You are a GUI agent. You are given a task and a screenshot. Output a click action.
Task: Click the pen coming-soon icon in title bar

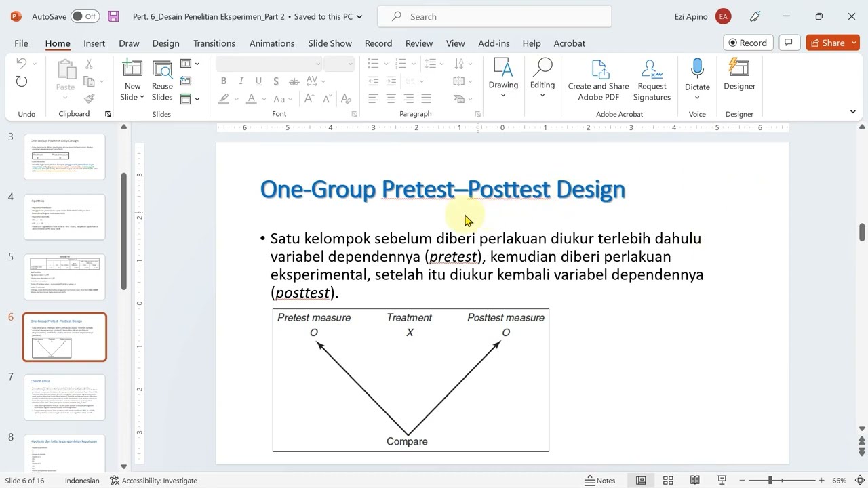[x=755, y=16]
